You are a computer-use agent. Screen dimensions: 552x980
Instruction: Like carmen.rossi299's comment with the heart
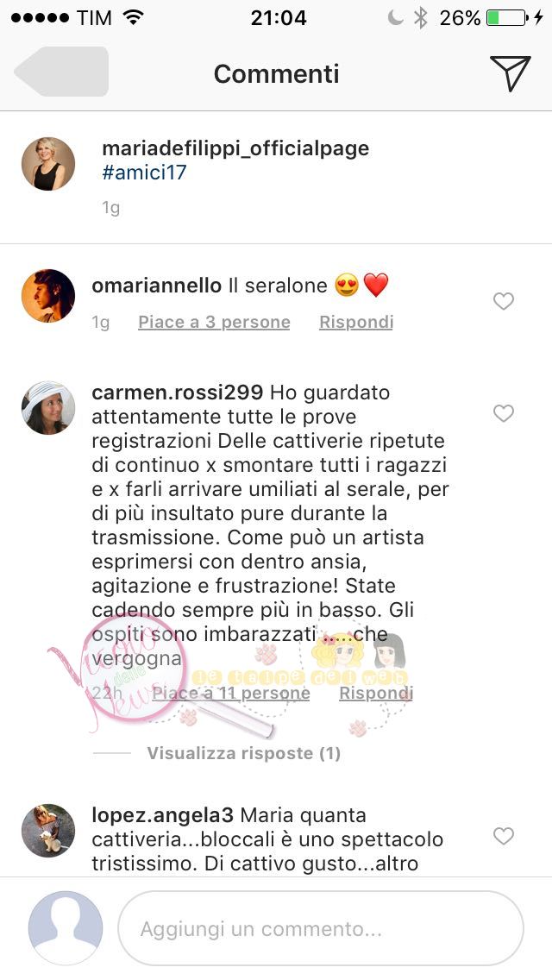coord(503,413)
